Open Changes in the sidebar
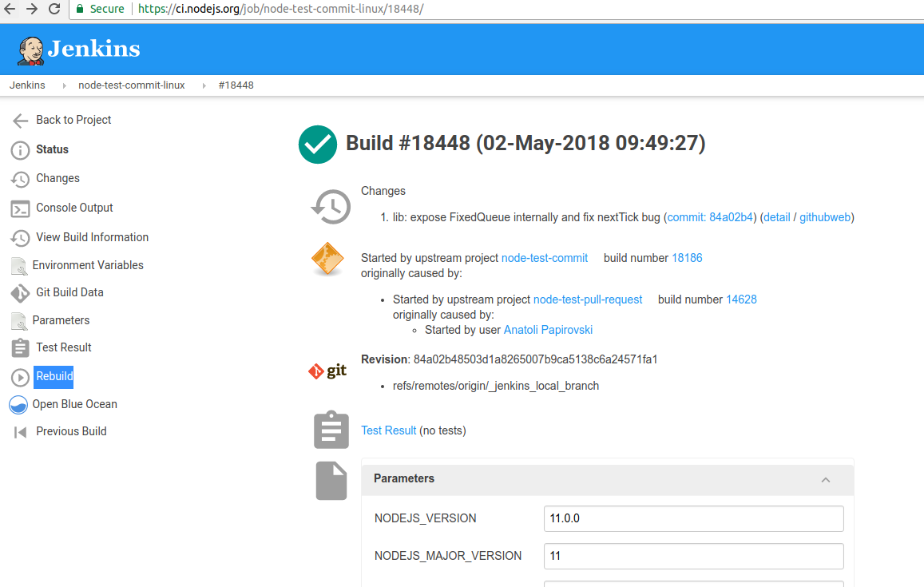The height and width of the screenshot is (587, 924). click(58, 179)
